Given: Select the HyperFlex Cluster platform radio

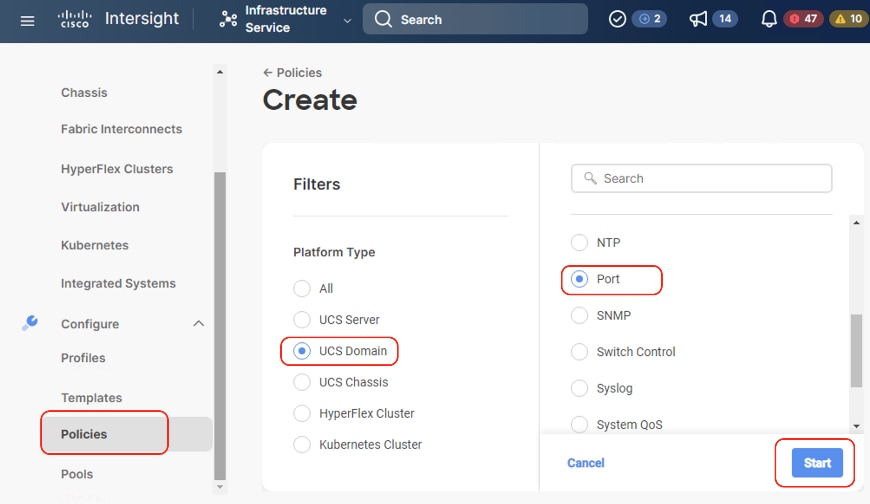Looking at the screenshot, I should tap(302, 414).
